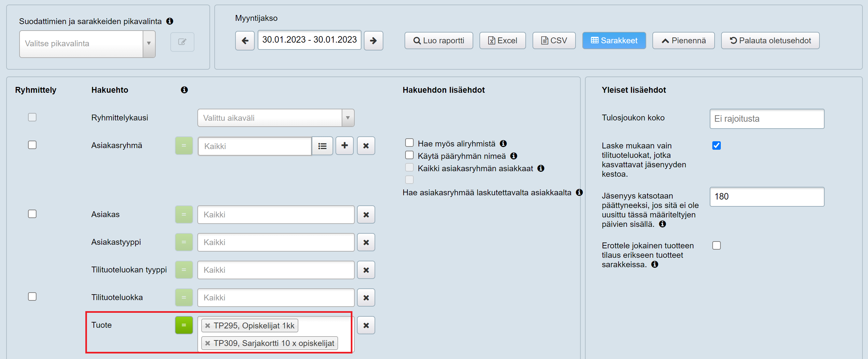Click the edit pikavalinta pencil icon
Image resolution: width=868 pixels, height=359 pixels.
[182, 42]
